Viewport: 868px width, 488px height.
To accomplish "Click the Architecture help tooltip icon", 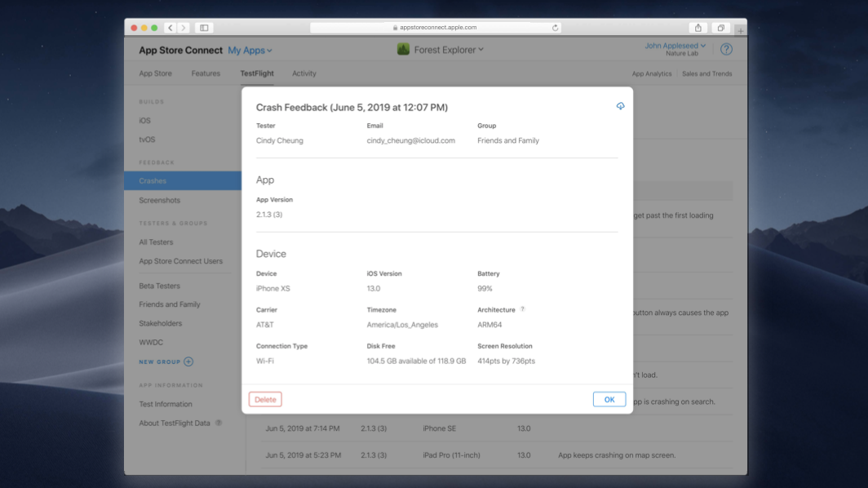I will click(523, 309).
